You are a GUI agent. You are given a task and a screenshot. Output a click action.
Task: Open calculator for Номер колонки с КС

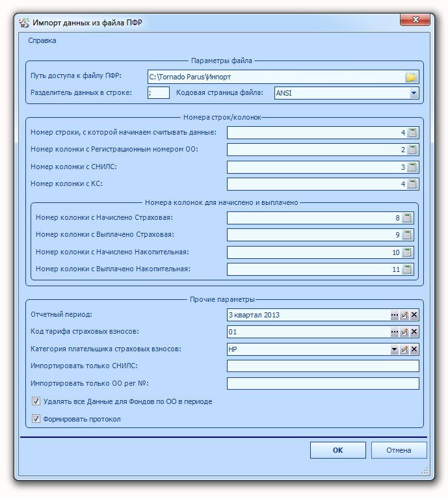(x=412, y=184)
